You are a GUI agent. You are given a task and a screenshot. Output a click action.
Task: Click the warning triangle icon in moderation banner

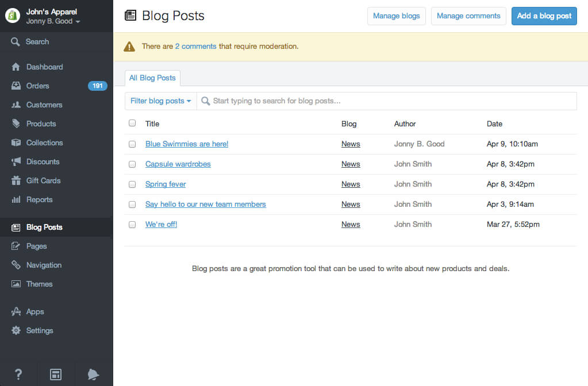point(129,47)
